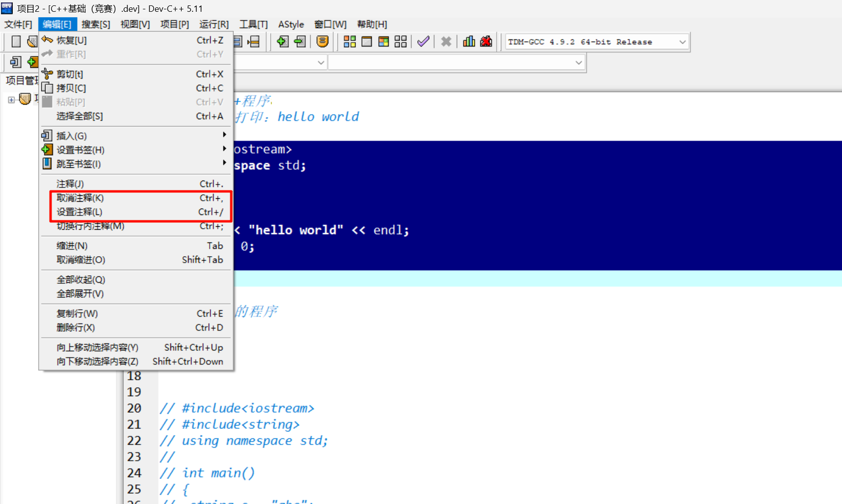Screen dimensions: 842x504
Task: Click the green plus icon in second toolbar row
Action: [33, 62]
